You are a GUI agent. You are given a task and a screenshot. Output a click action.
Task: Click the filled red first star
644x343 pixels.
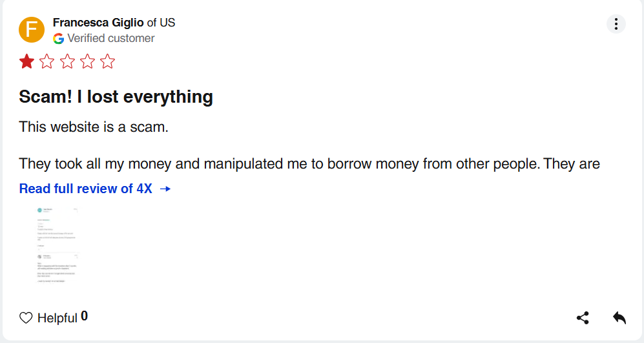pyautogui.click(x=26, y=61)
